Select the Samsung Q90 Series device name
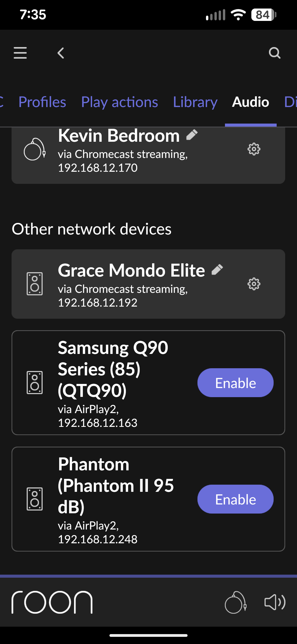Viewport: 297px width, 644px height. click(x=113, y=369)
